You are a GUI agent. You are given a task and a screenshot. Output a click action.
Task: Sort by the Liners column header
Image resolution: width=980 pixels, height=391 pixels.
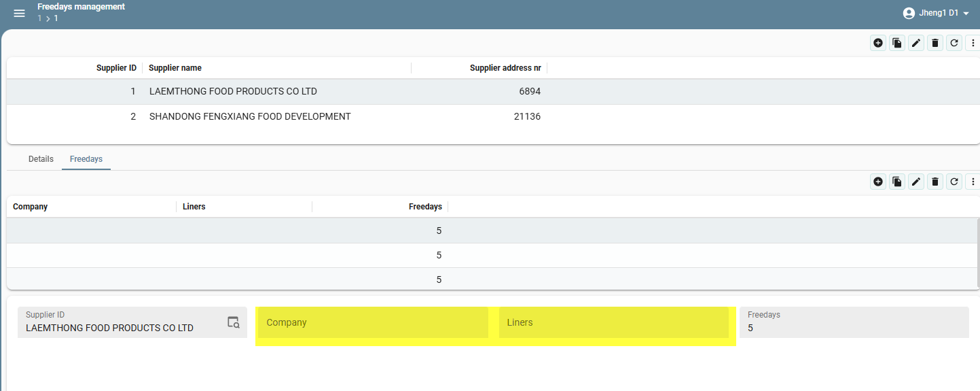194,207
